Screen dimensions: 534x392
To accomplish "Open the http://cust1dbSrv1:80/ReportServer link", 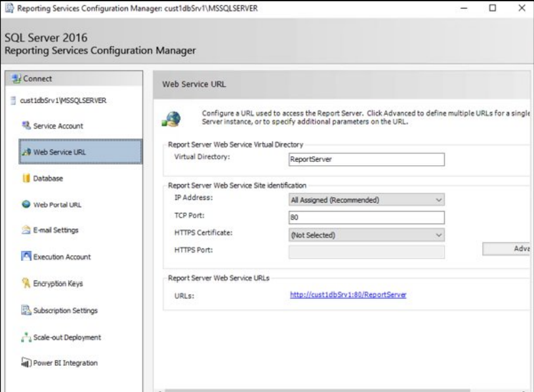I will (x=348, y=295).
